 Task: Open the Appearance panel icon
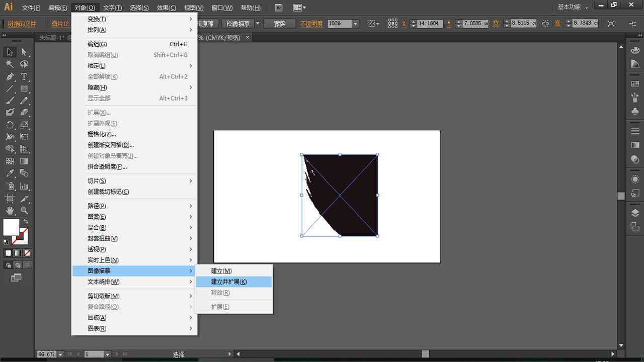click(635, 179)
